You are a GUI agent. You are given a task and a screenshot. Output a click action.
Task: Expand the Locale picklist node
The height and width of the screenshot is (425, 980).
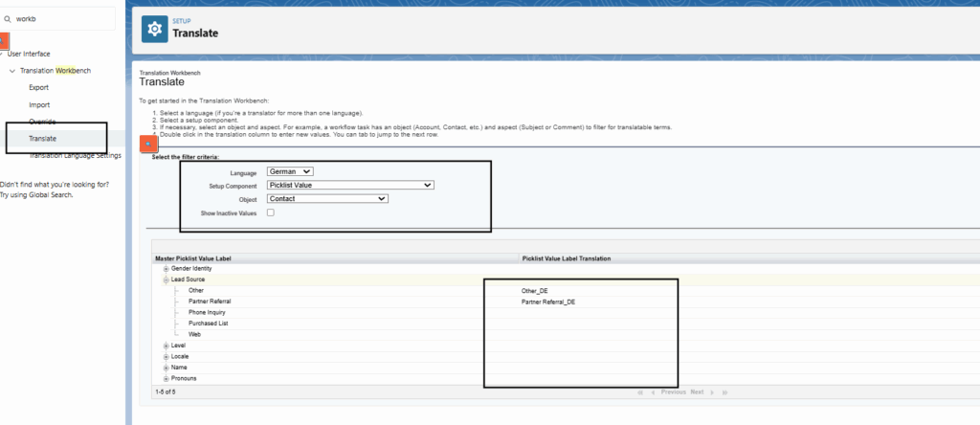click(167, 357)
